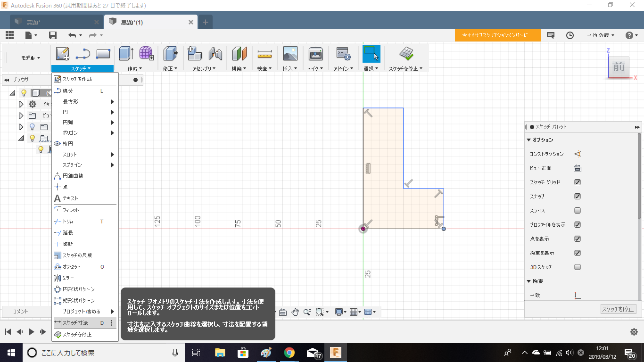This screenshot has height=362, width=644.
Task: Expand the ドキュメント settings tree node
Action: 21,104
